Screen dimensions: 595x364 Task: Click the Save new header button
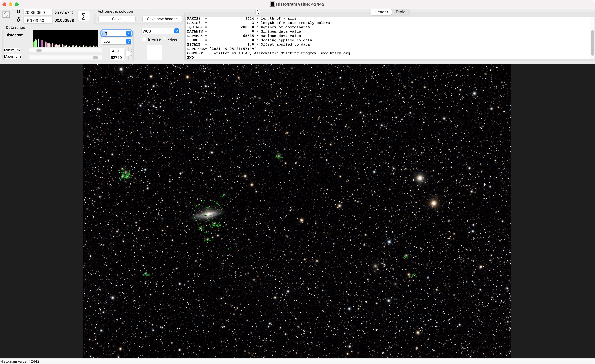tap(162, 19)
